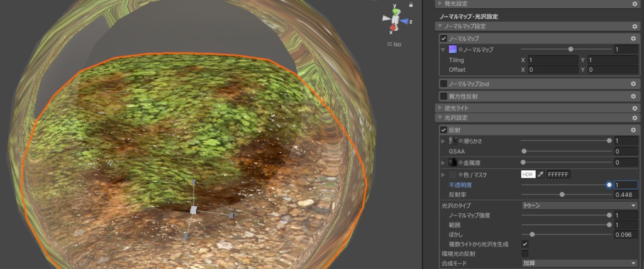Disable the ノーマルマップ checkbox
Image resolution: width=644 pixels, height=269 pixels.
pos(443,38)
